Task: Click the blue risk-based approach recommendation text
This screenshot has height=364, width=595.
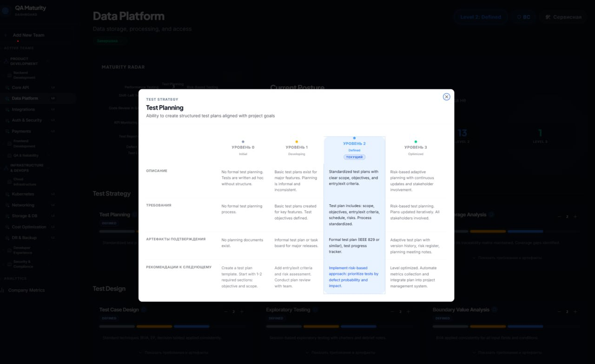Action: point(354,277)
